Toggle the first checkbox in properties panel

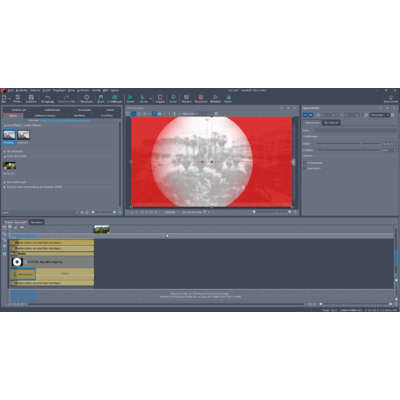click(x=305, y=163)
